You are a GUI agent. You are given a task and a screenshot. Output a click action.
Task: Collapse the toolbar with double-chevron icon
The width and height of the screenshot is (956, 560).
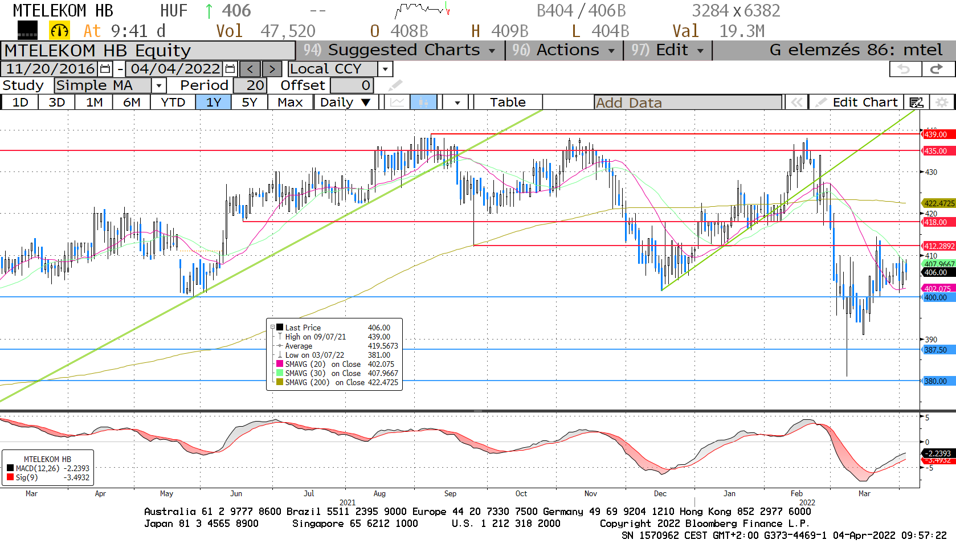(x=796, y=103)
